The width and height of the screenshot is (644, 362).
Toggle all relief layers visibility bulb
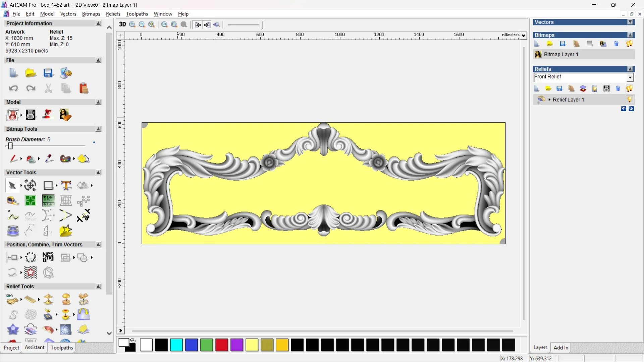pyautogui.click(x=629, y=88)
